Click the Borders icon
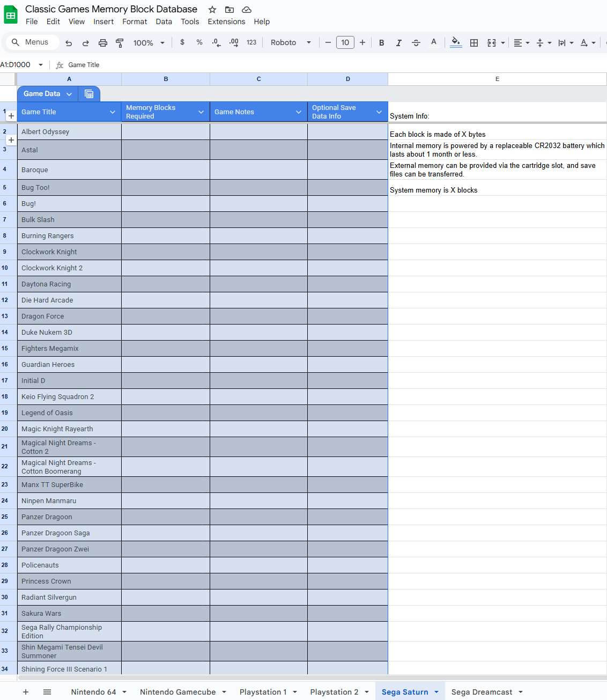The height and width of the screenshot is (700, 607). [x=473, y=43]
